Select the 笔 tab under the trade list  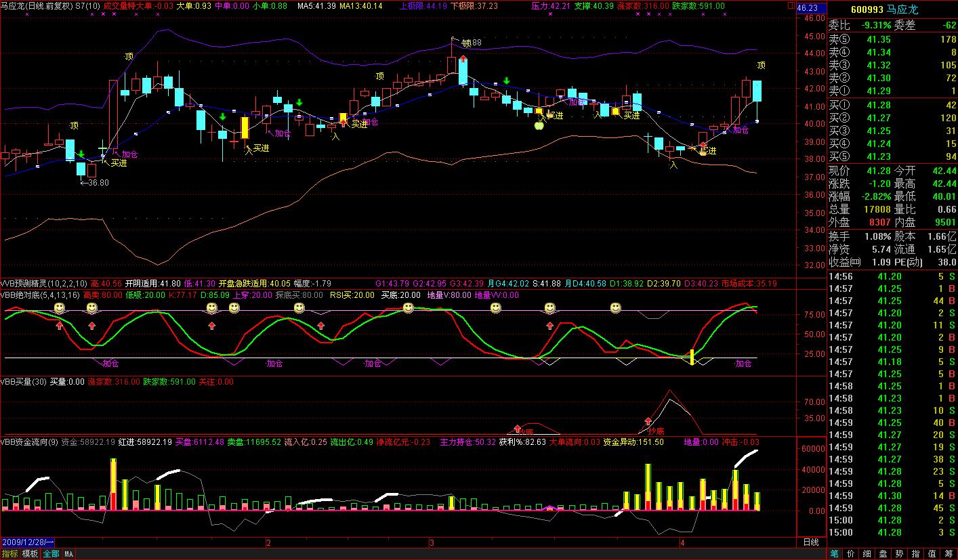click(836, 554)
